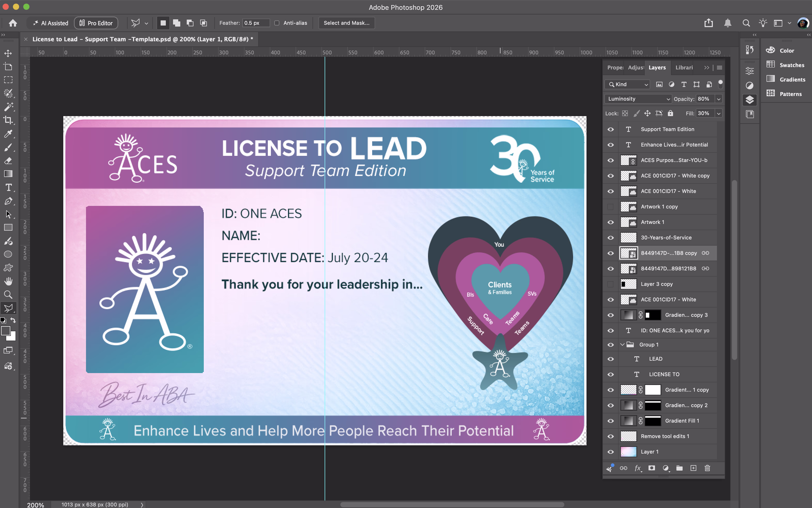
Task: Switch to AI Assisted mode
Action: (50, 23)
